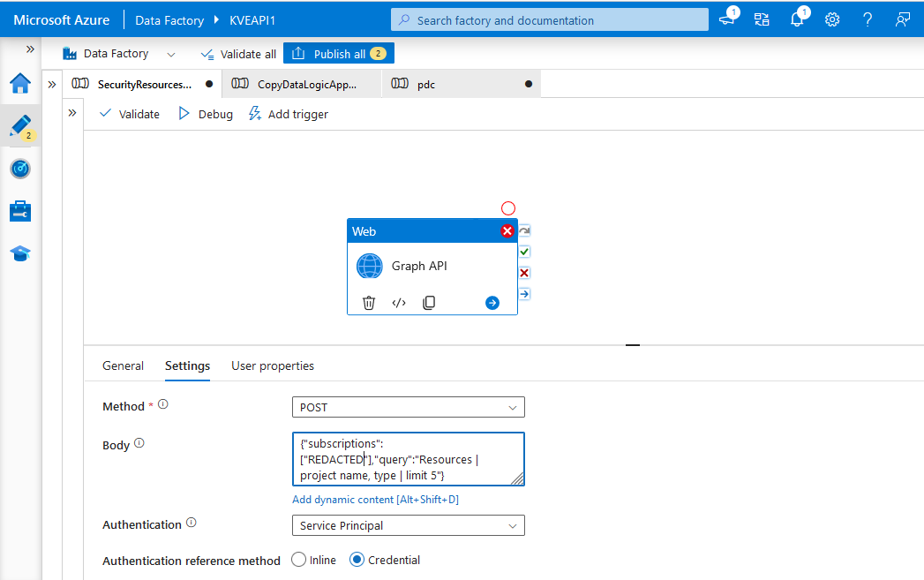924x580 pixels.
Task: Click the red failure dependency handle
Action: [524, 273]
